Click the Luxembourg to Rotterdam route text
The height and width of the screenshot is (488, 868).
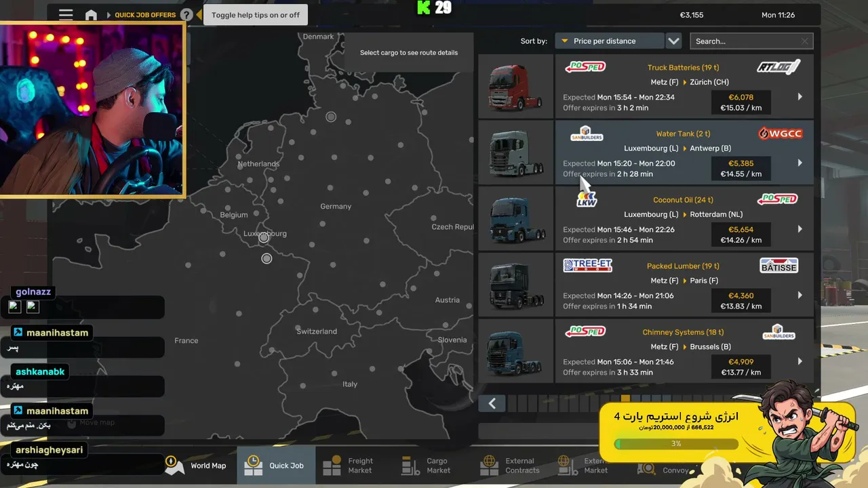[x=683, y=214]
